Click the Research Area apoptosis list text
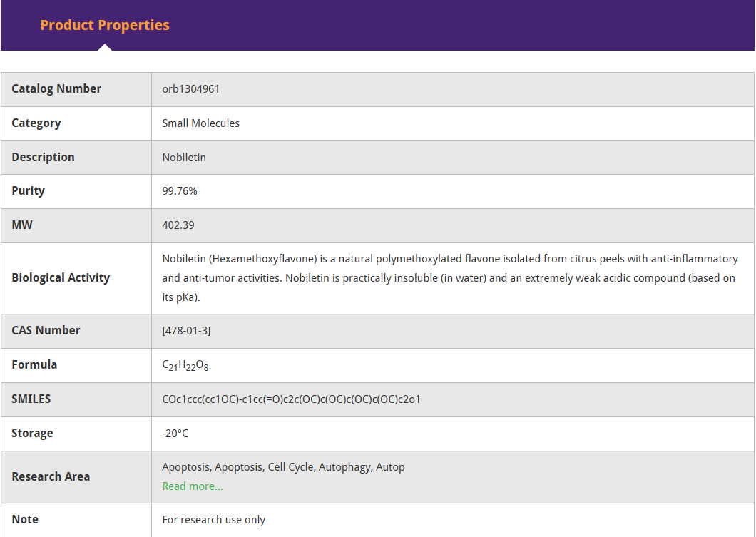Image resolution: width=756 pixels, height=537 pixels. click(x=283, y=467)
